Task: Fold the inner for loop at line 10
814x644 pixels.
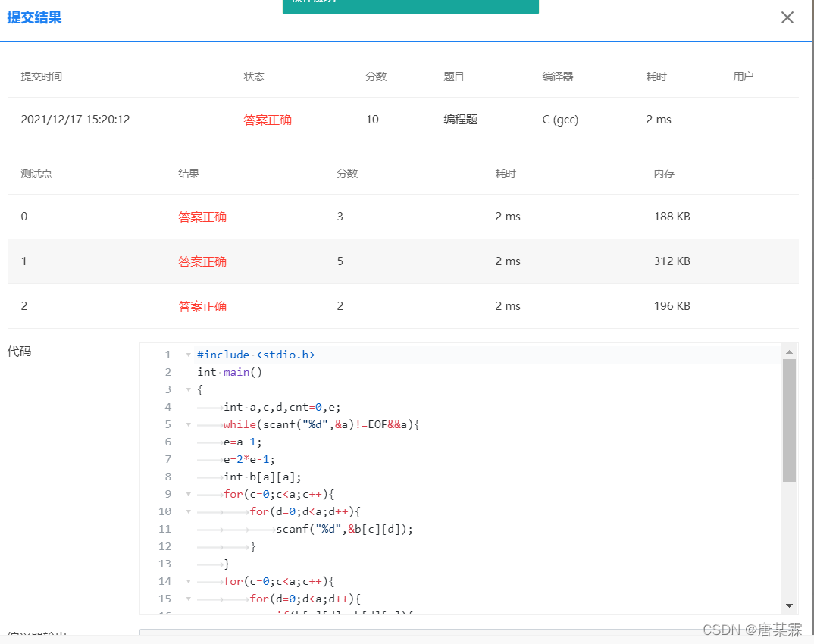Action: (188, 511)
